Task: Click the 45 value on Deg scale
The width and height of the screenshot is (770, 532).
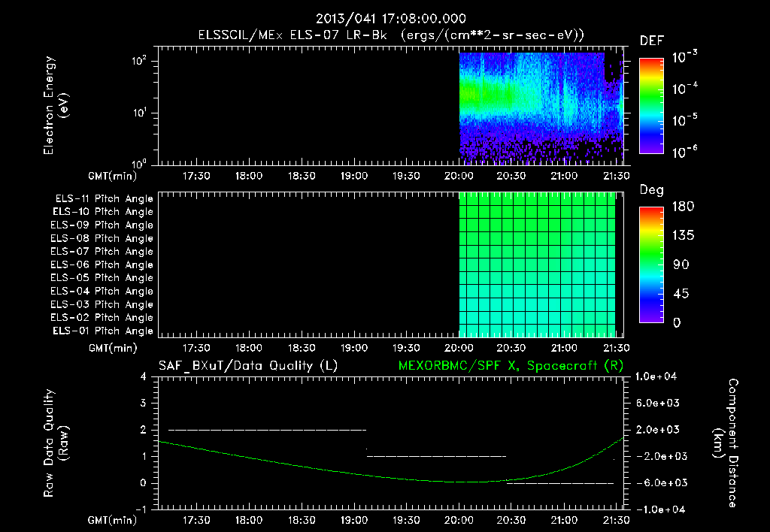Action: [681, 294]
